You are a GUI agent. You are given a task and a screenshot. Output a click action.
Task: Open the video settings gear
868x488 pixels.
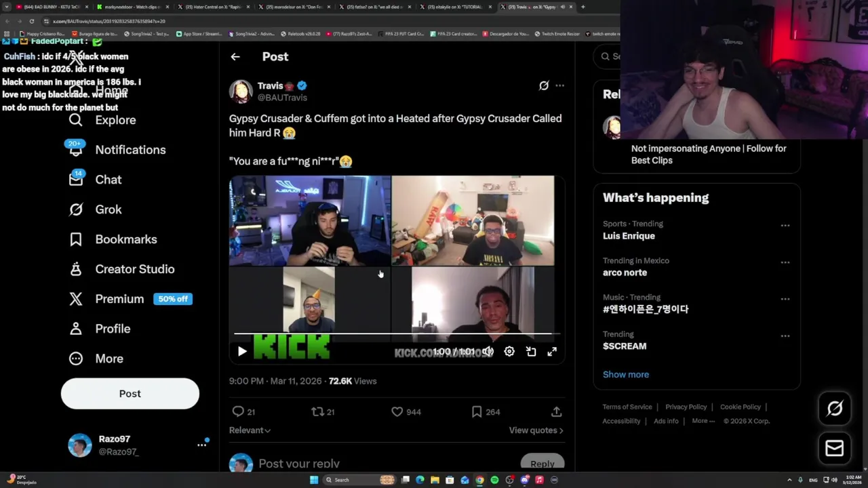point(509,351)
